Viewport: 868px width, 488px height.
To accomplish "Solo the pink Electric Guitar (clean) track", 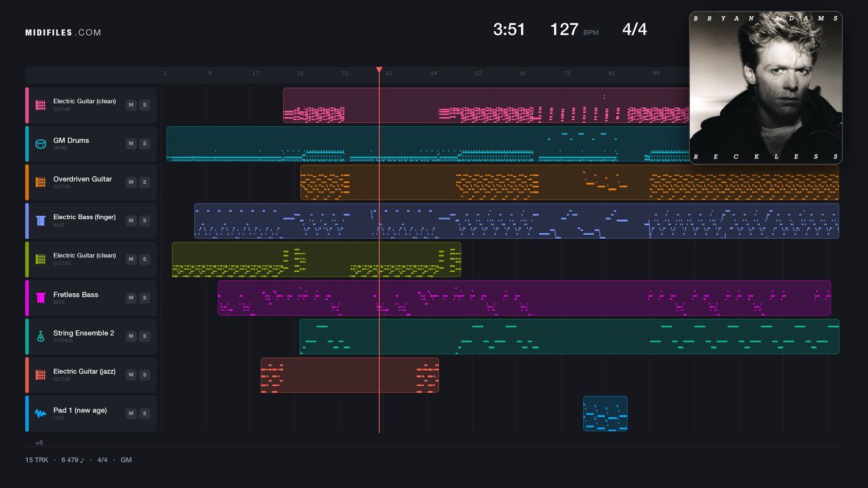I will pyautogui.click(x=145, y=105).
